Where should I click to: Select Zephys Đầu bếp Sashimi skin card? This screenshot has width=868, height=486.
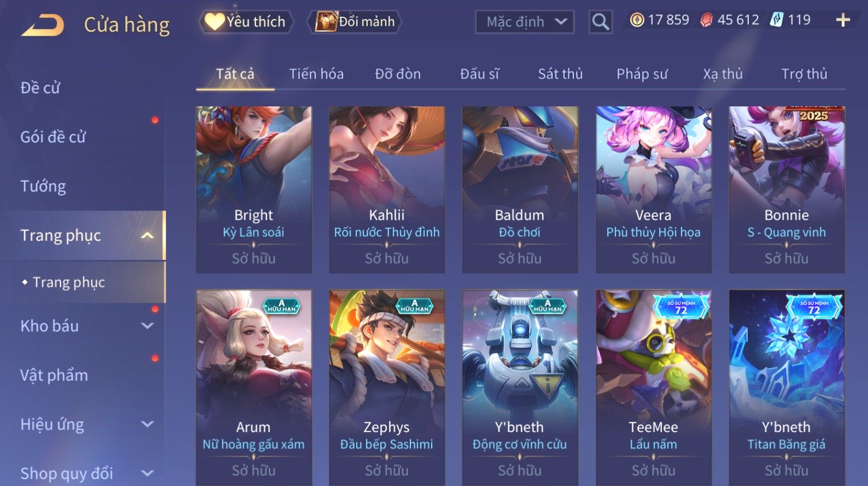387,388
